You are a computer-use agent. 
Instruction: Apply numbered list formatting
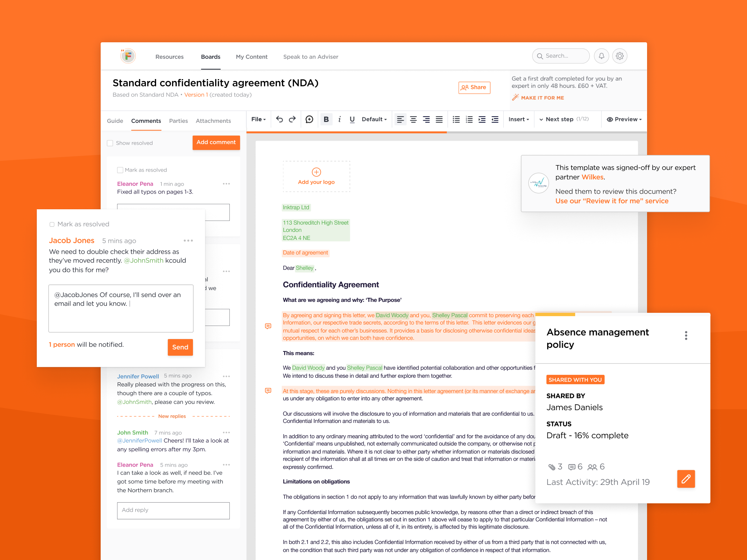pos(469,119)
